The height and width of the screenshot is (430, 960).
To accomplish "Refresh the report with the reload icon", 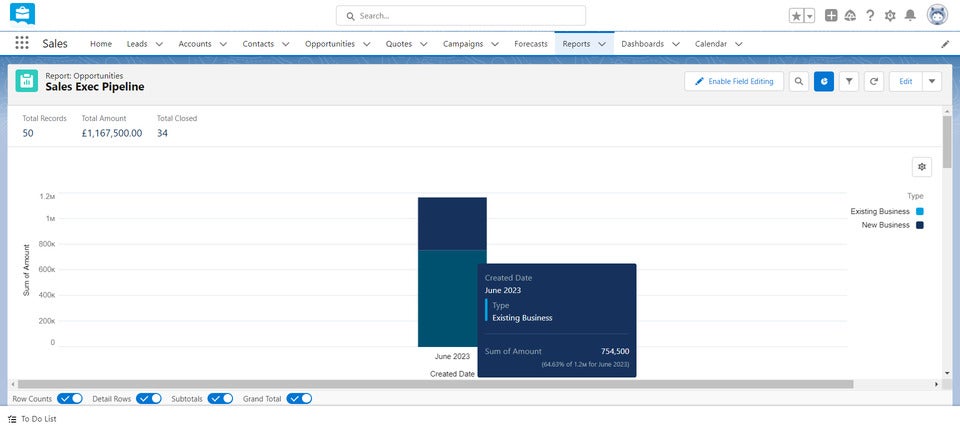I will pos(874,81).
